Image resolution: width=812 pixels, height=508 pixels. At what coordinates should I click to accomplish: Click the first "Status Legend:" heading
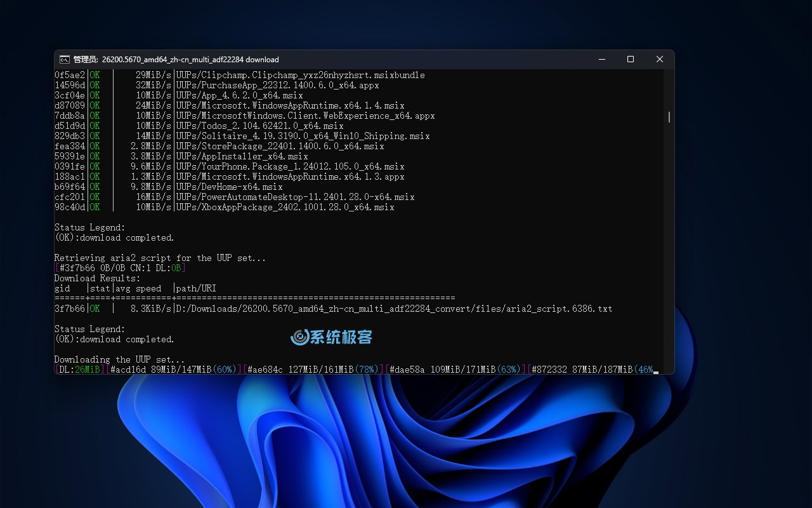coord(90,227)
